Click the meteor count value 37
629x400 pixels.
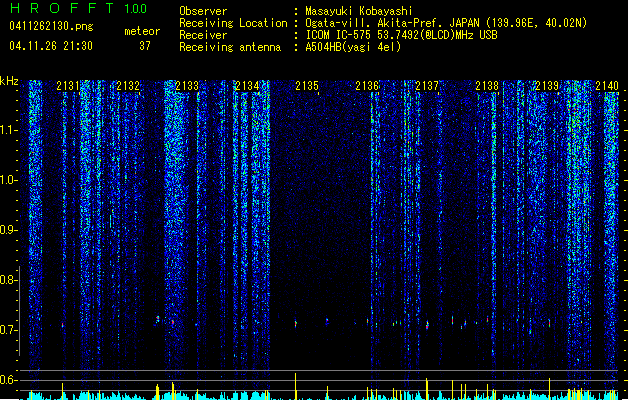coord(145,46)
